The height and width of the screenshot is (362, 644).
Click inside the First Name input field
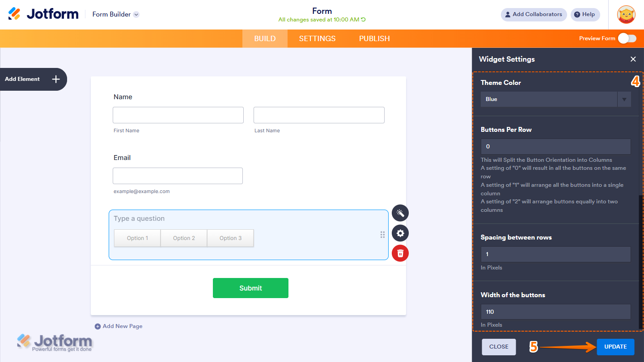click(x=178, y=115)
